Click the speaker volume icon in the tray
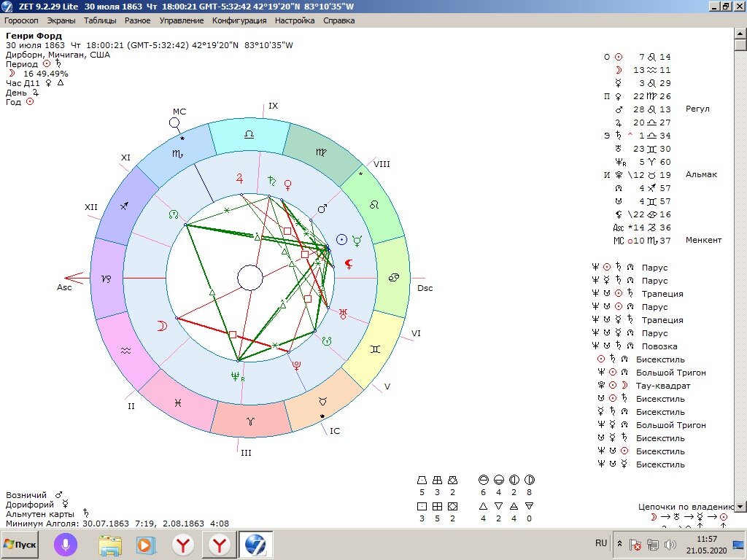747x560 pixels. 670,544
